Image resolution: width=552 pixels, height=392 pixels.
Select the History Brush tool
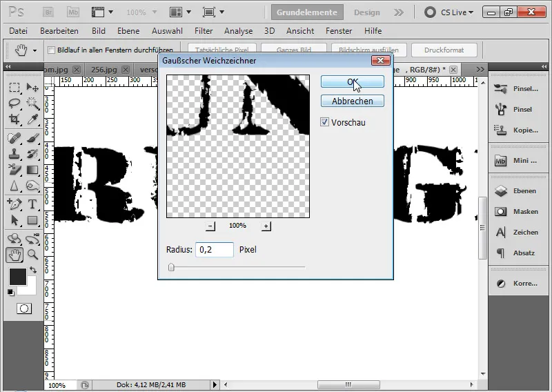click(32, 154)
